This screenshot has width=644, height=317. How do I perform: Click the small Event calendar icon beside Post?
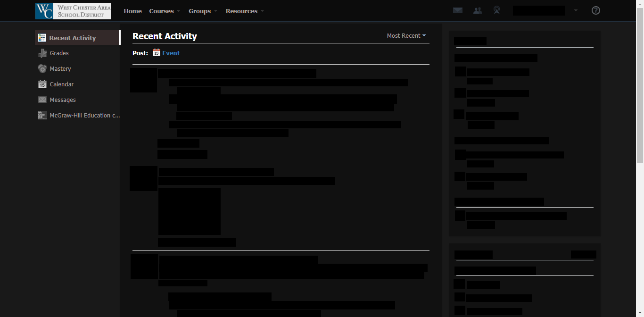tap(156, 53)
